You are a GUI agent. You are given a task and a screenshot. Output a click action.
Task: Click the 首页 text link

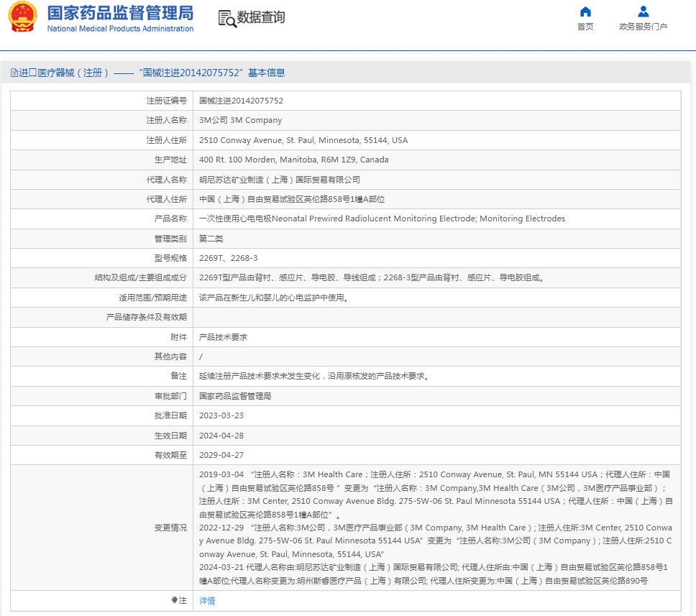[585, 27]
